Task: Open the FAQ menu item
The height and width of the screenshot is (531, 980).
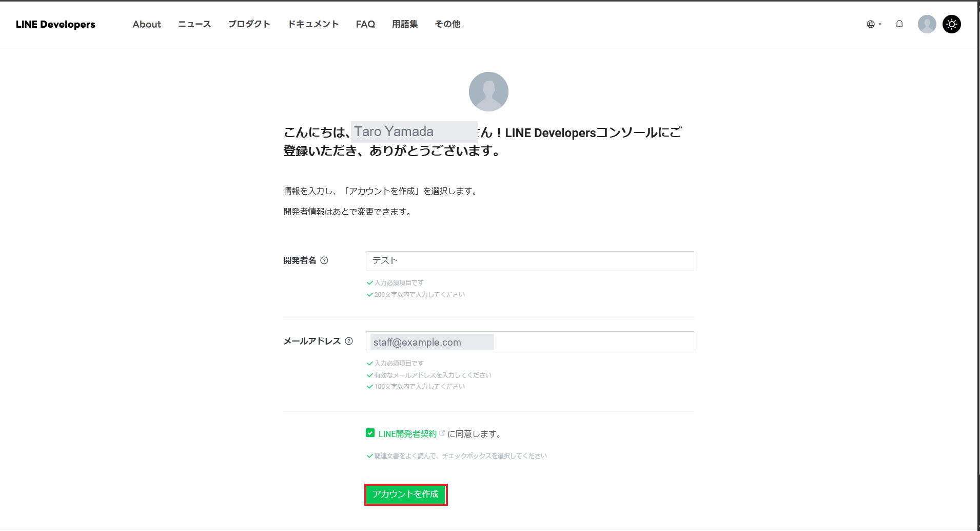Action: (x=365, y=24)
